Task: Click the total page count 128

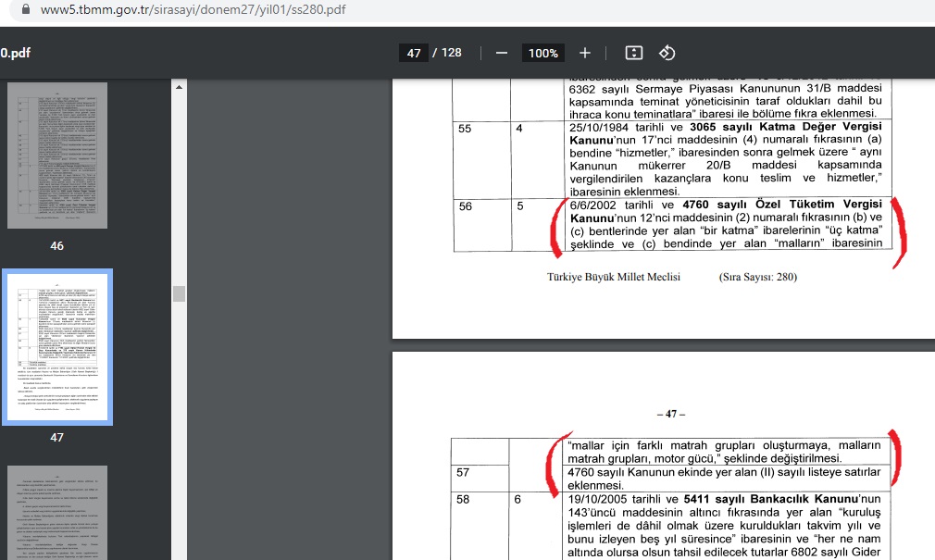Action: 451,53
